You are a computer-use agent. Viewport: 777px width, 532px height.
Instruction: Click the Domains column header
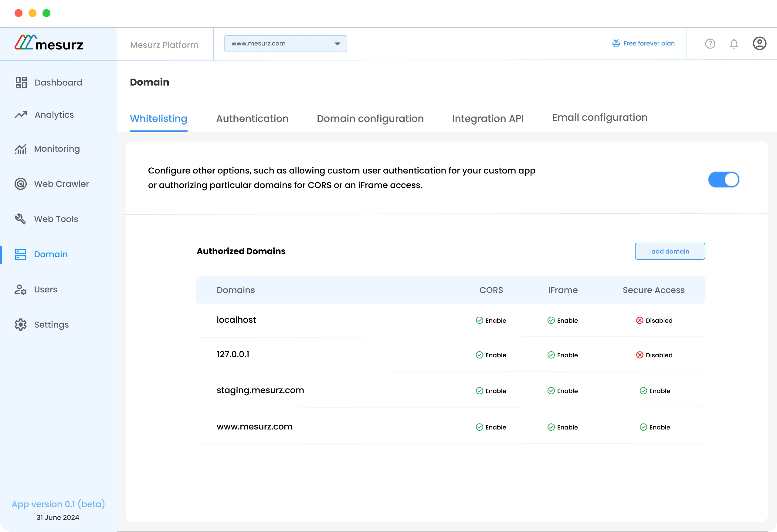point(236,290)
